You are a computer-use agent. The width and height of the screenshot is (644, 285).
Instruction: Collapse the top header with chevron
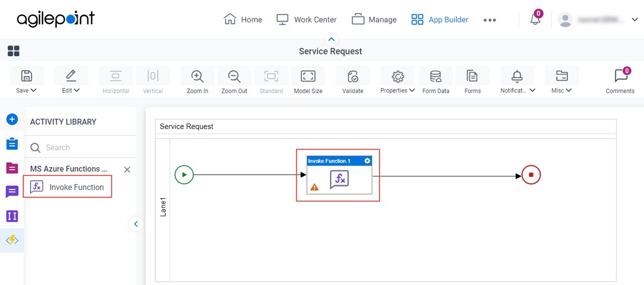[x=331, y=39]
